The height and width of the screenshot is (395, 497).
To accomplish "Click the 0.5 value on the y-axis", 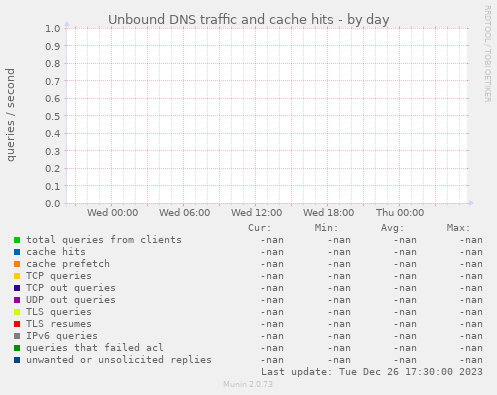I will coord(53,116).
